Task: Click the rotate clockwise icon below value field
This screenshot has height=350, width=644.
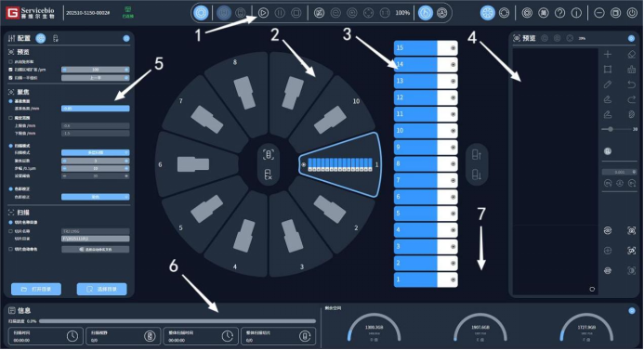Action: tap(632, 184)
